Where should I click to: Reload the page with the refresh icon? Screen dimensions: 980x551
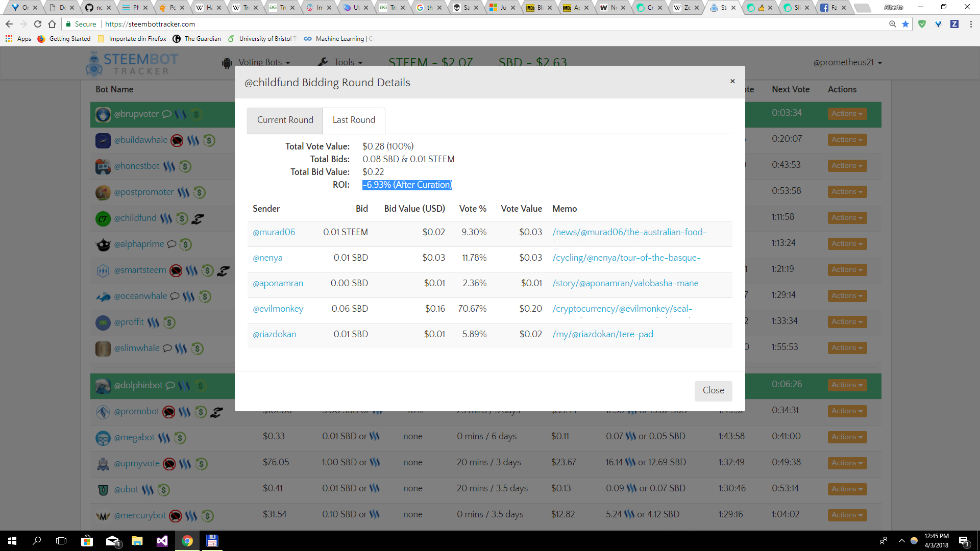38,24
